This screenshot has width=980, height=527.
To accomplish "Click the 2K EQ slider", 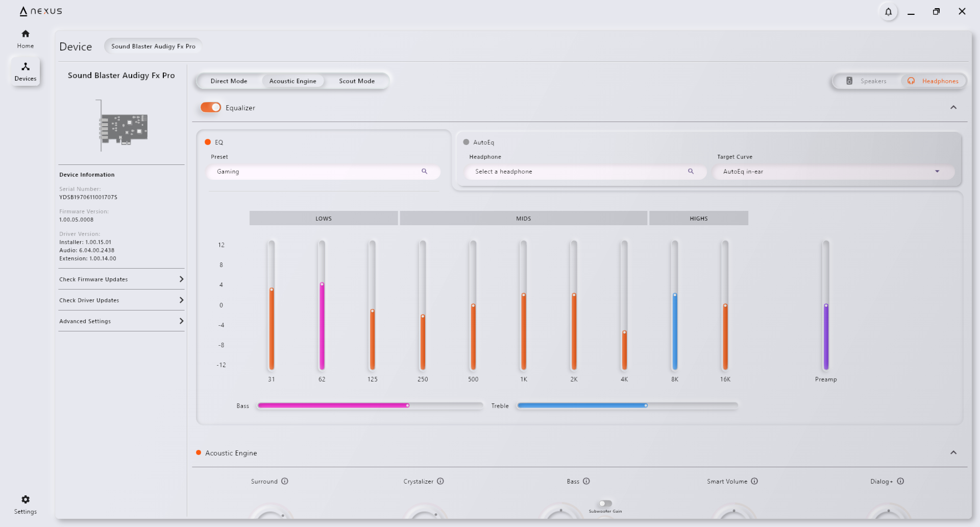I will click(x=574, y=305).
